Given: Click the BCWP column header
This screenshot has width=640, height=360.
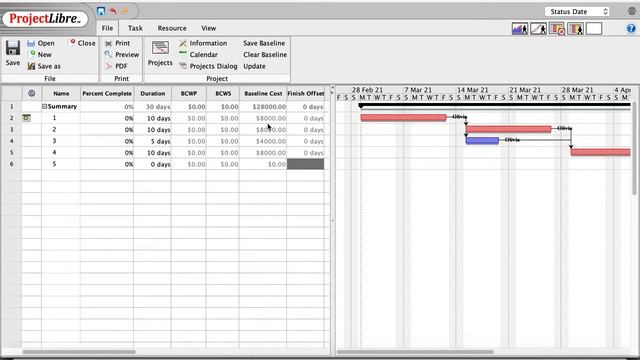Looking at the screenshot, I should [x=189, y=93].
